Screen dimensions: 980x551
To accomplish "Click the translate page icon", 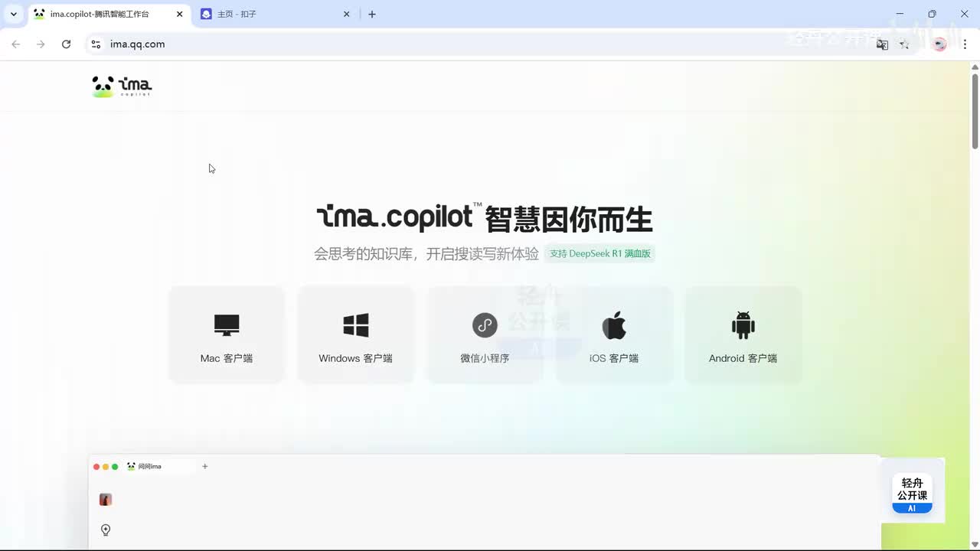I will (882, 44).
